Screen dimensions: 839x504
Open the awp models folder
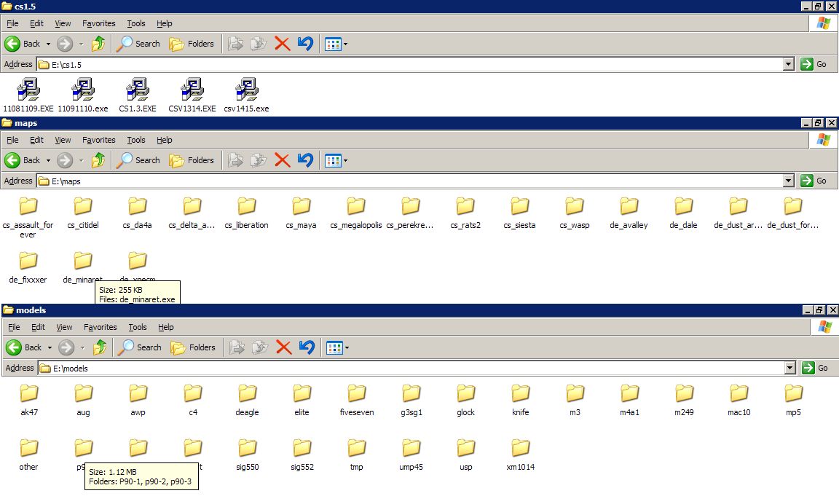click(138, 394)
